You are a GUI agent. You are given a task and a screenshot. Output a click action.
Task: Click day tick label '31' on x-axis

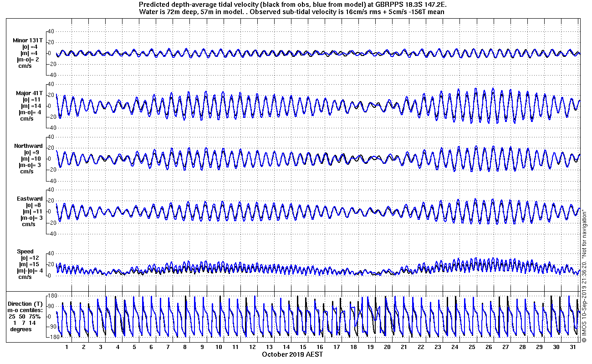573,347
